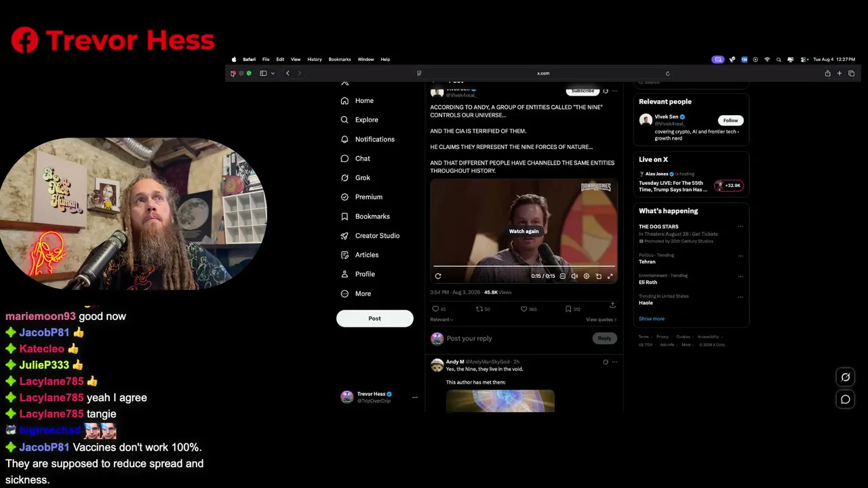Like the post with 365 likes
The image size is (868, 488).
(x=524, y=309)
